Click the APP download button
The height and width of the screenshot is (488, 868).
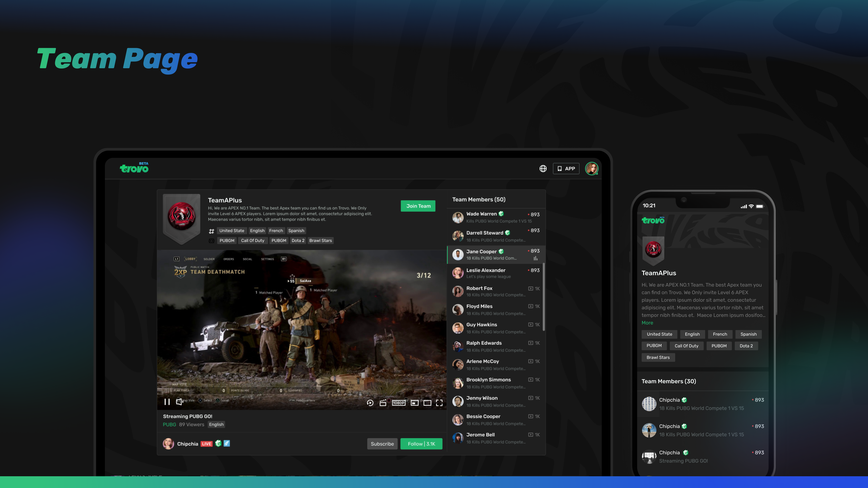coord(566,168)
